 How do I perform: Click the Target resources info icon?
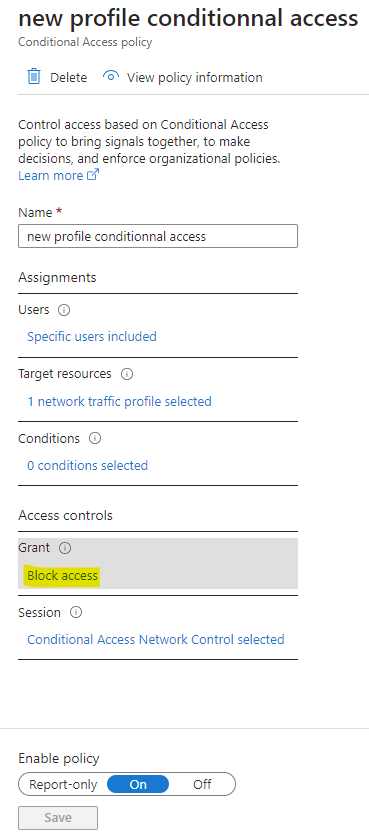[126, 374]
